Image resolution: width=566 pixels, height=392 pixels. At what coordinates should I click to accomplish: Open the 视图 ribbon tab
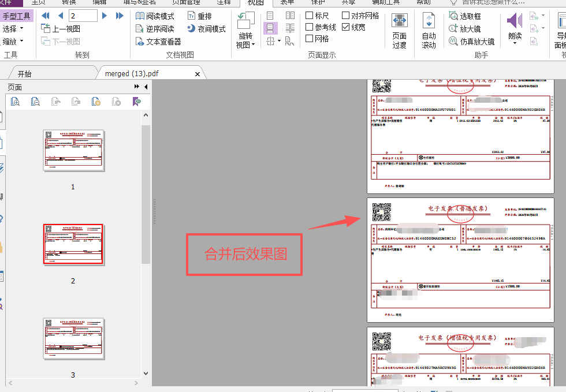tap(256, 2)
